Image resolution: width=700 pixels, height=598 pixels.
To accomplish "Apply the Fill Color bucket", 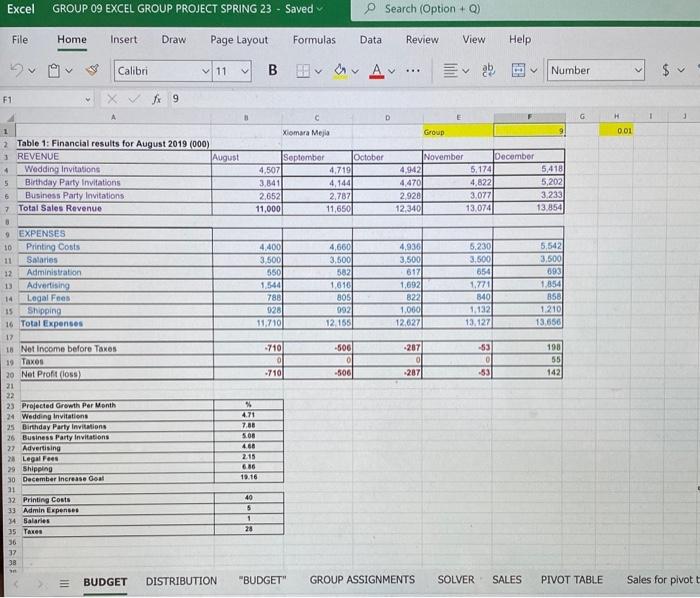I will 340,71.
